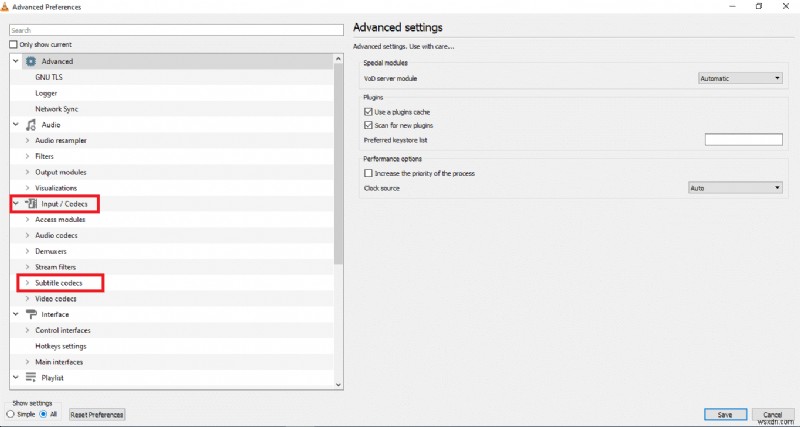This screenshot has width=800, height=427.
Task: Expand the Visualizations node
Action: (28, 188)
